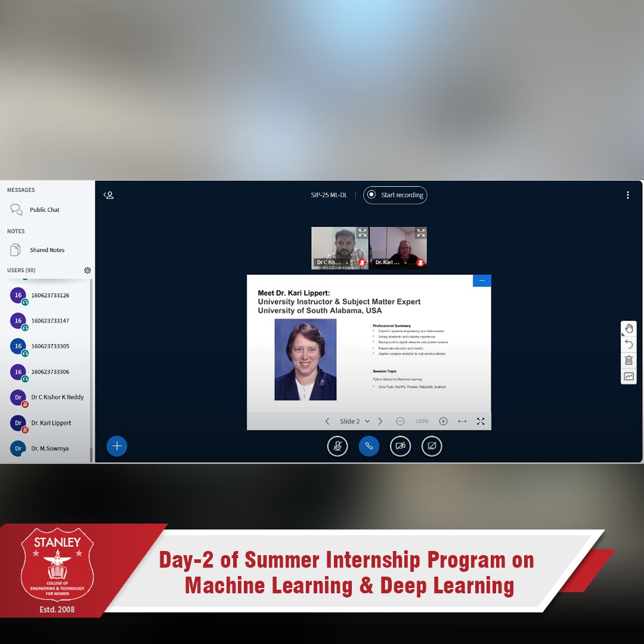Open the users list settings gear

tap(88, 270)
